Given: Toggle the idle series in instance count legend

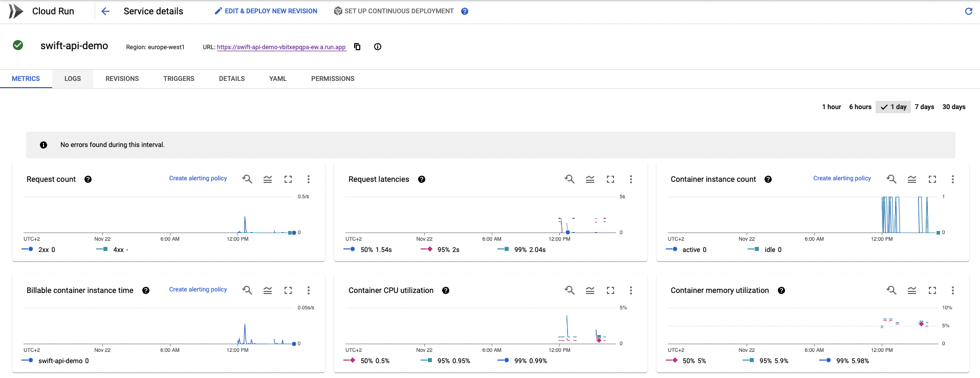Looking at the screenshot, I should click(765, 249).
